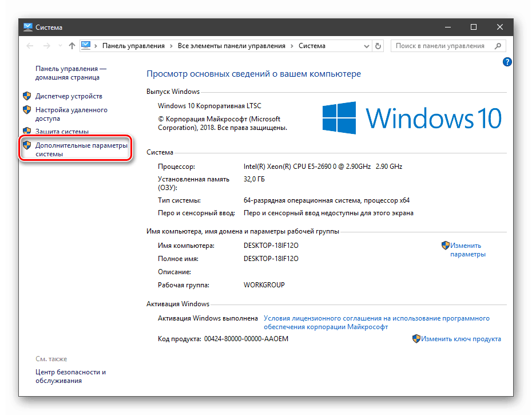Open 'Панель управления — домашняя страница' link
This screenshot has height=415, width=532.
(x=70, y=73)
